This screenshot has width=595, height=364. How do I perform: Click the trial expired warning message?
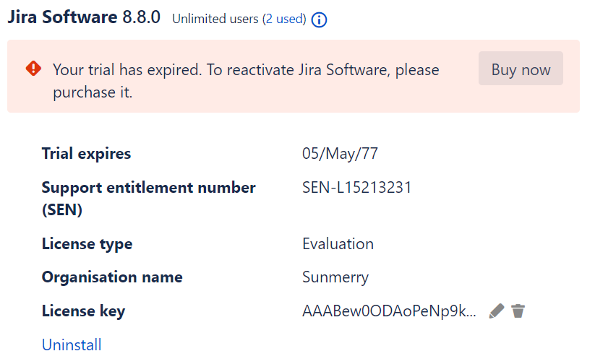tap(246, 81)
